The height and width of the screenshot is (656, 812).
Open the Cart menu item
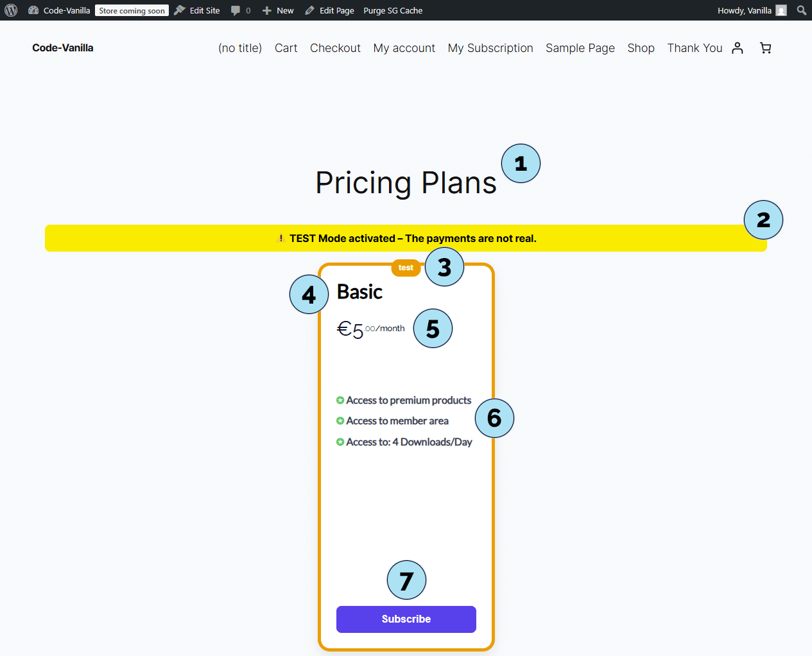pos(286,48)
